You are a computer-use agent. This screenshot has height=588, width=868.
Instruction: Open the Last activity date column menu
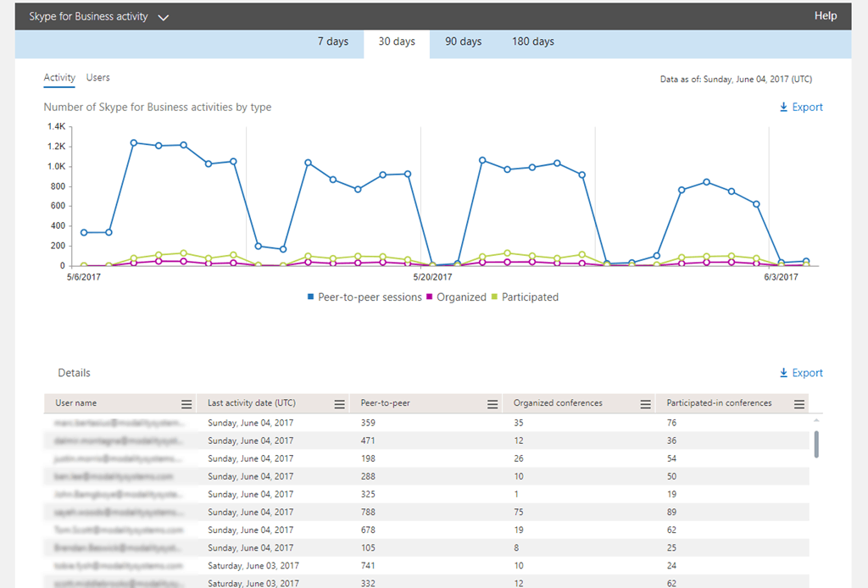point(339,404)
